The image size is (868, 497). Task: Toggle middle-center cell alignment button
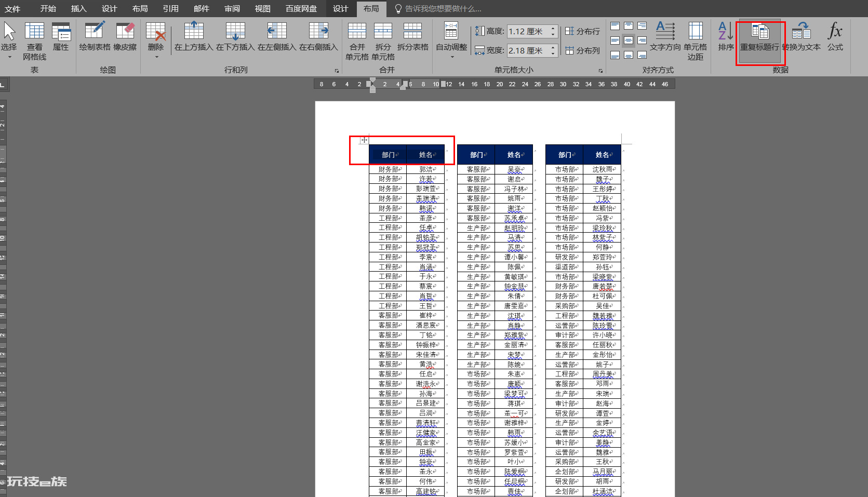629,40
